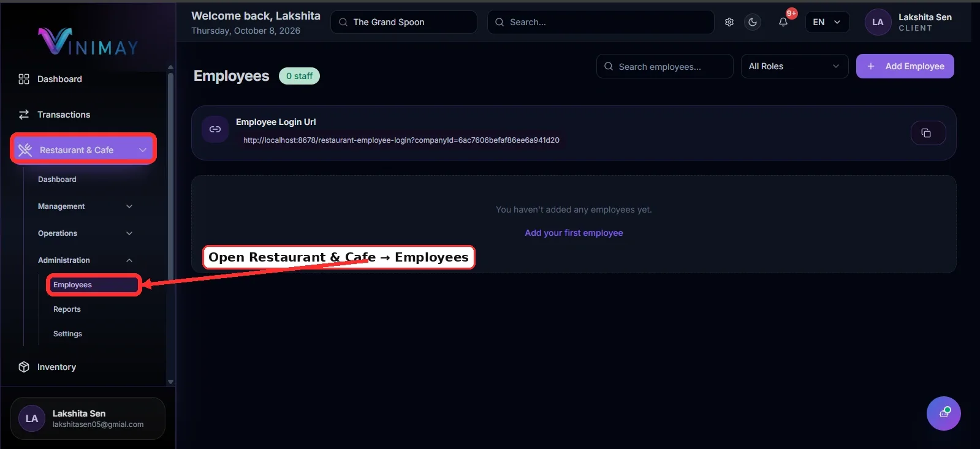Click the Restaurant & Cafe utensils icon
The image size is (980, 449).
[x=25, y=150]
